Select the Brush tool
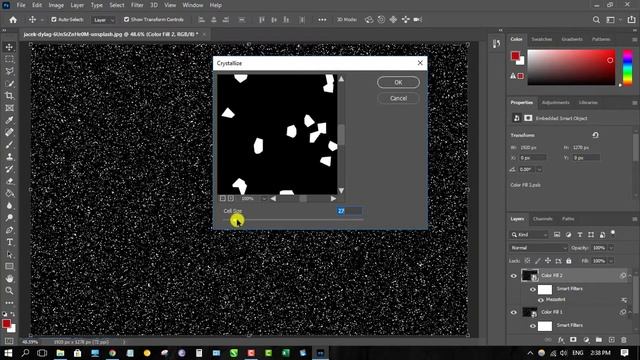This screenshot has width=640, height=360. (x=9, y=144)
